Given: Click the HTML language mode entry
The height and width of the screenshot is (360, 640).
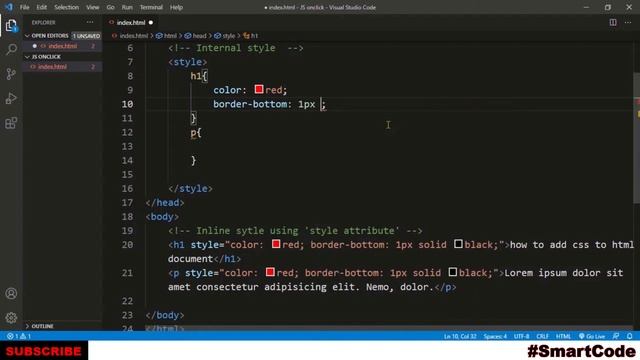Looking at the screenshot, I should (563, 336).
